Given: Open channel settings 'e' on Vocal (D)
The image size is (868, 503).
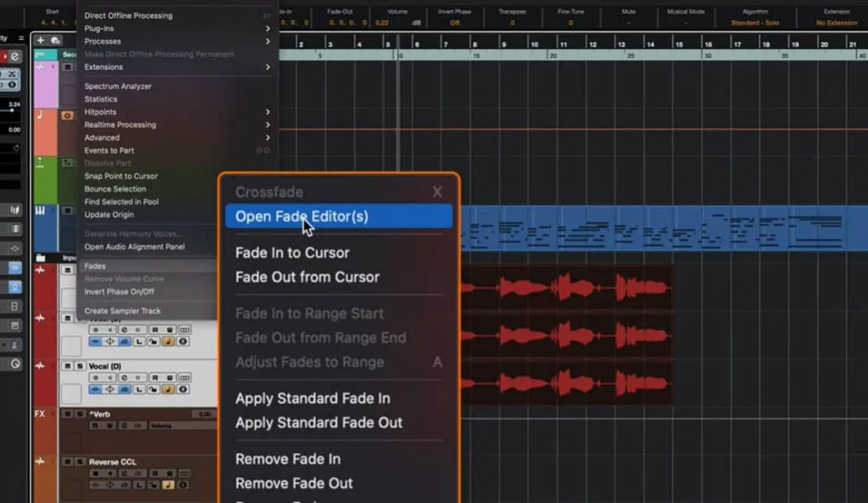Looking at the screenshot, I should point(124,377).
